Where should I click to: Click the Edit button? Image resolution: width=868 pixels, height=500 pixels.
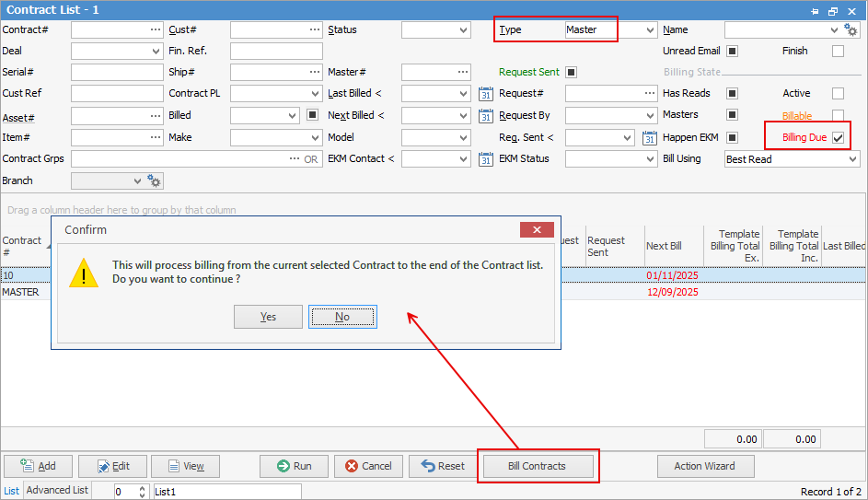point(113,466)
